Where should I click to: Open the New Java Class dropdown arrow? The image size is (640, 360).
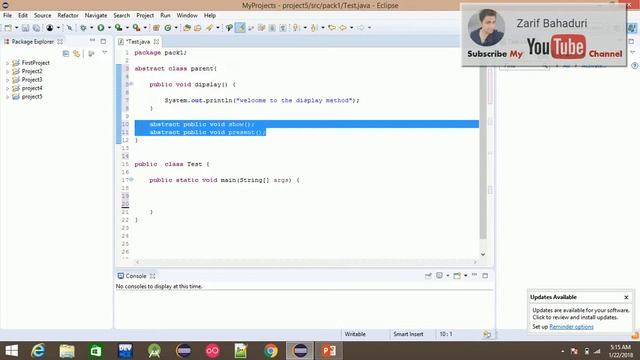pyautogui.click(x=176, y=28)
